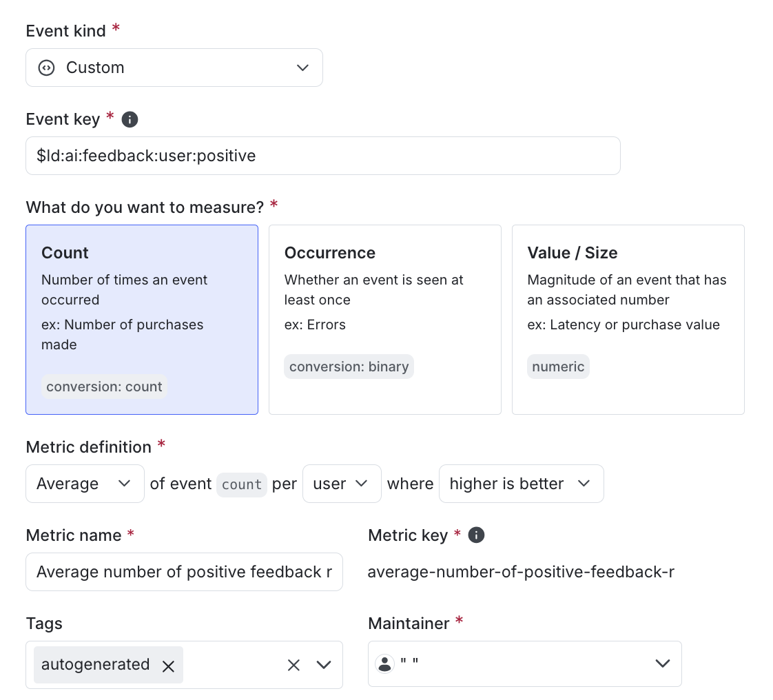Image resolution: width=773 pixels, height=700 pixels.
Task: Clear all selected tags
Action: click(x=293, y=665)
